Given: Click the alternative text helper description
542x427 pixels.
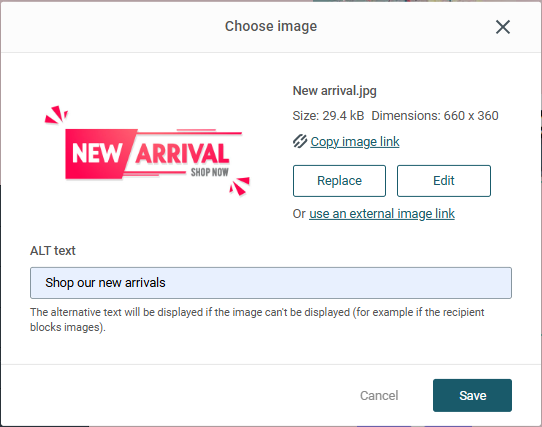Looking at the screenshot, I should coord(257,319).
